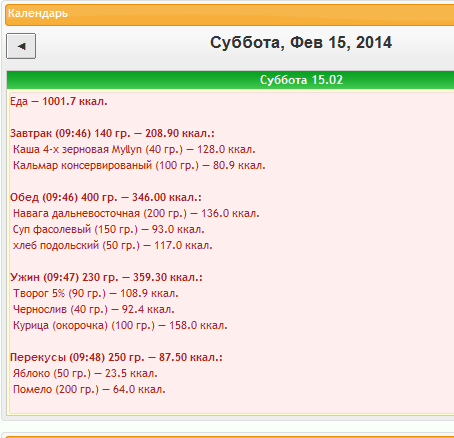Screen dimensions: 454x438
Task: Select the Навага дальневосточная entry
Action: pyautogui.click(x=136, y=213)
